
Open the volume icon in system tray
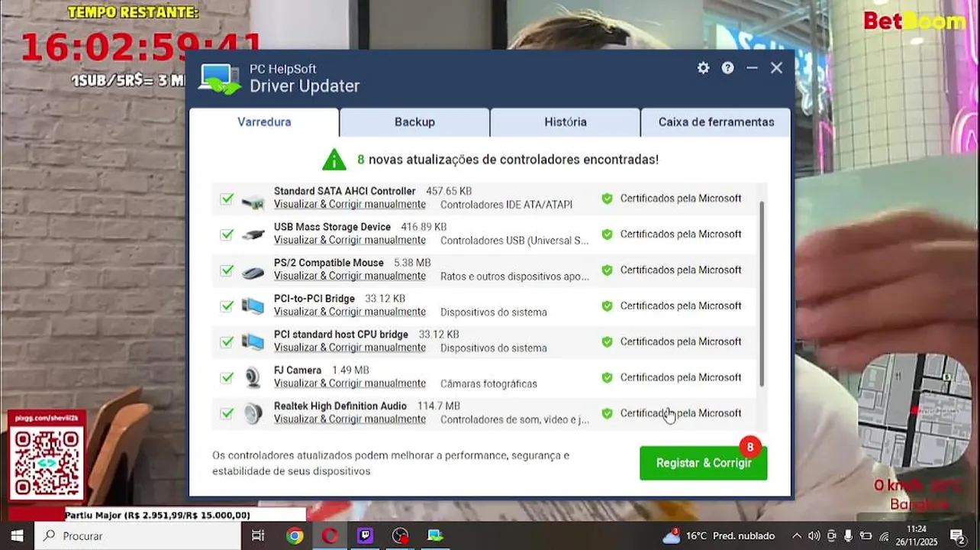point(814,535)
